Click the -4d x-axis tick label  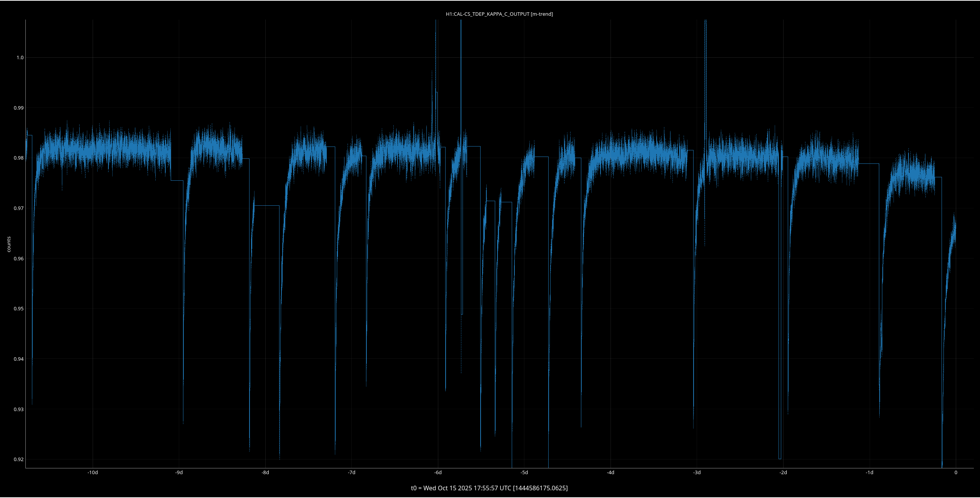[x=611, y=473]
